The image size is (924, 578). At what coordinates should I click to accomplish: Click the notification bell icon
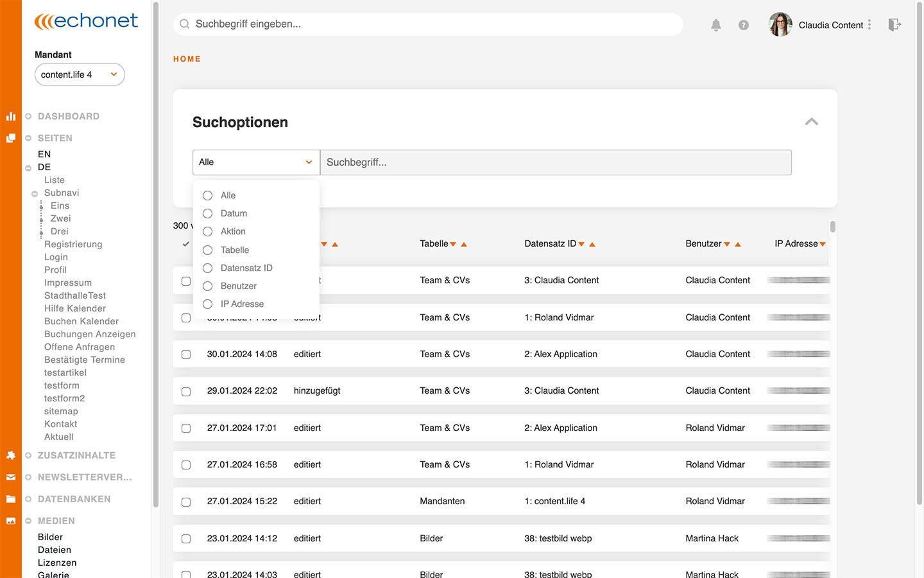716,25
